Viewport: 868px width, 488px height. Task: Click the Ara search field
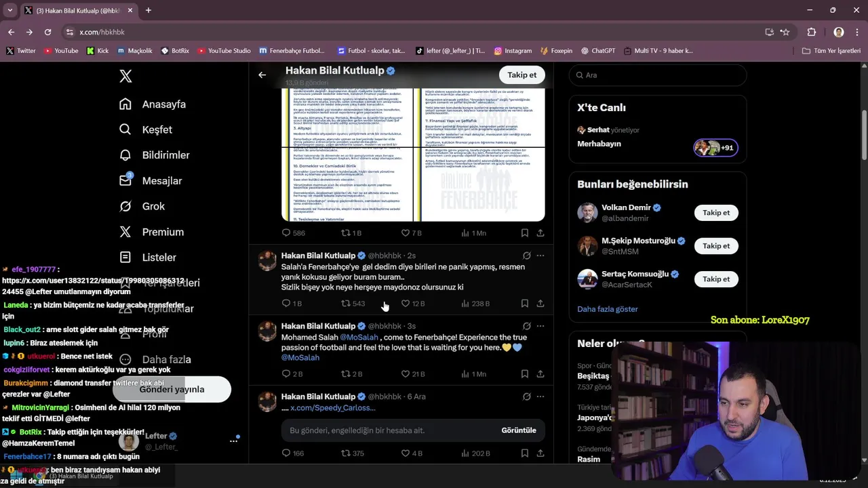point(658,75)
